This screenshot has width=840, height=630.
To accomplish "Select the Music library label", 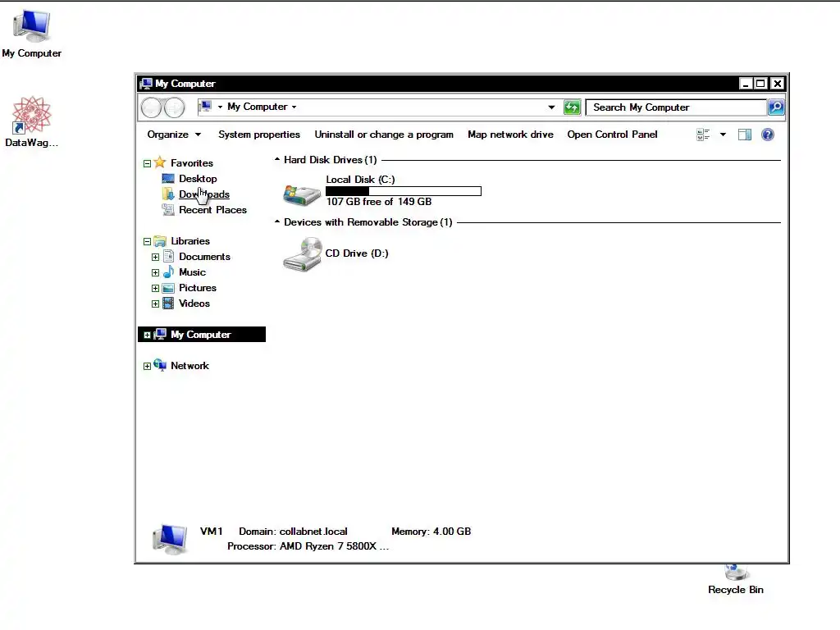I will (x=192, y=272).
